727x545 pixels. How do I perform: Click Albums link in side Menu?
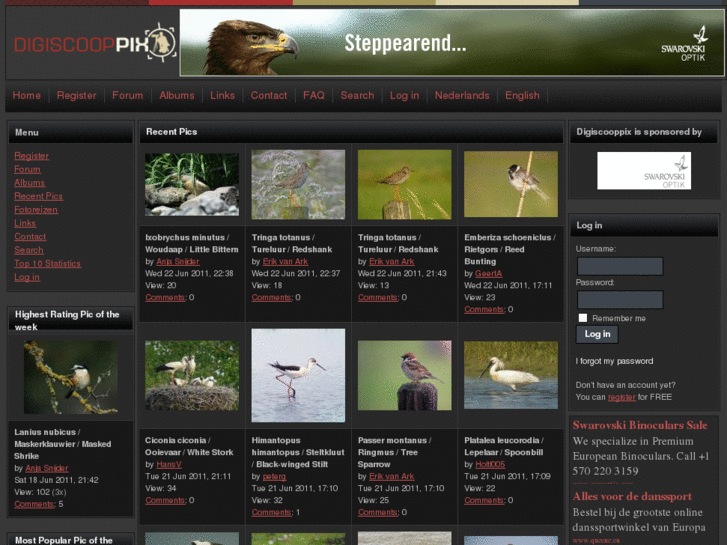[30, 183]
